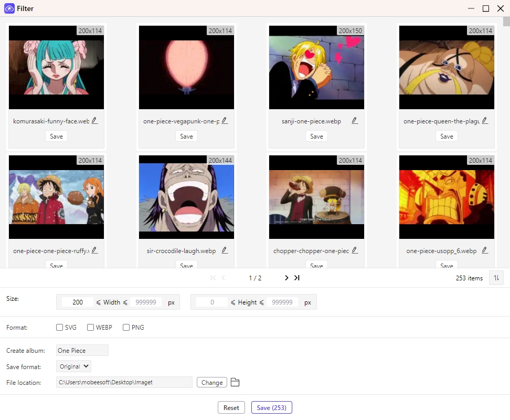This screenshot has width=510, height=420.
Task: Edit name of one-piece-usopp_6.webp
Action: tap(485, 250)
